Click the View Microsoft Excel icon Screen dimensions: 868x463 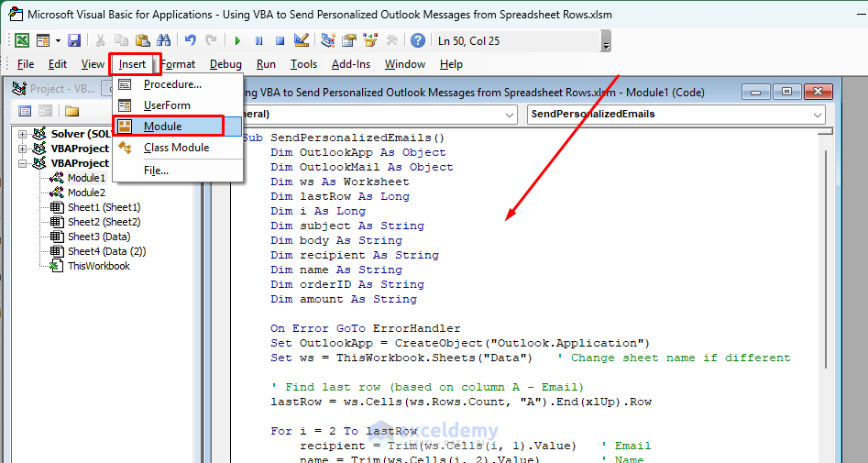click(x=22, y=40)
